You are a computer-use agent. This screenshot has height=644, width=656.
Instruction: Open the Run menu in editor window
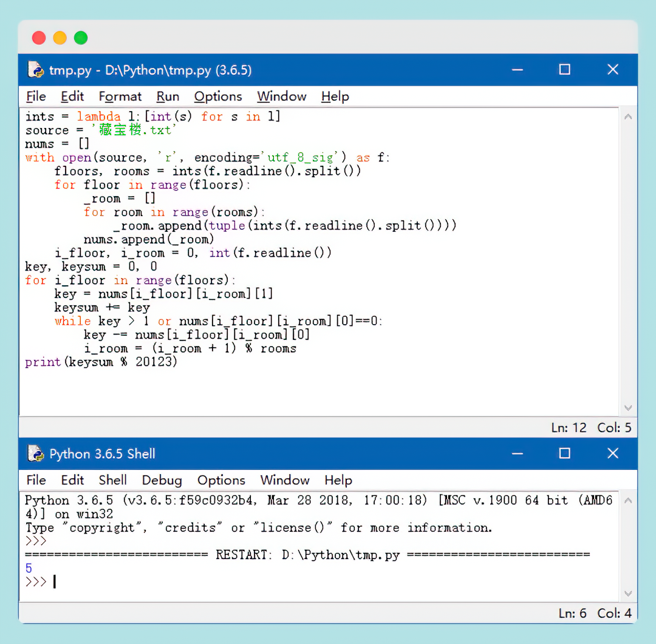click(x=168, y=97)
